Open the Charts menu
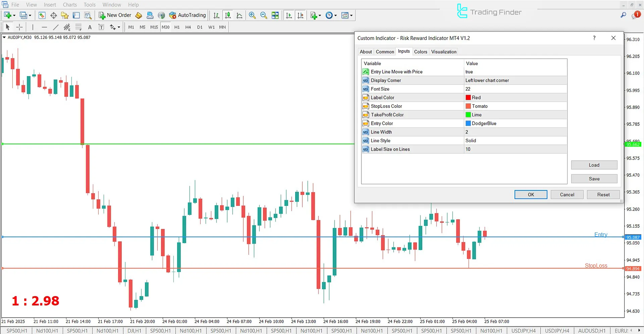644x334 pixels. pyautogui.click(x=70, y=5)
